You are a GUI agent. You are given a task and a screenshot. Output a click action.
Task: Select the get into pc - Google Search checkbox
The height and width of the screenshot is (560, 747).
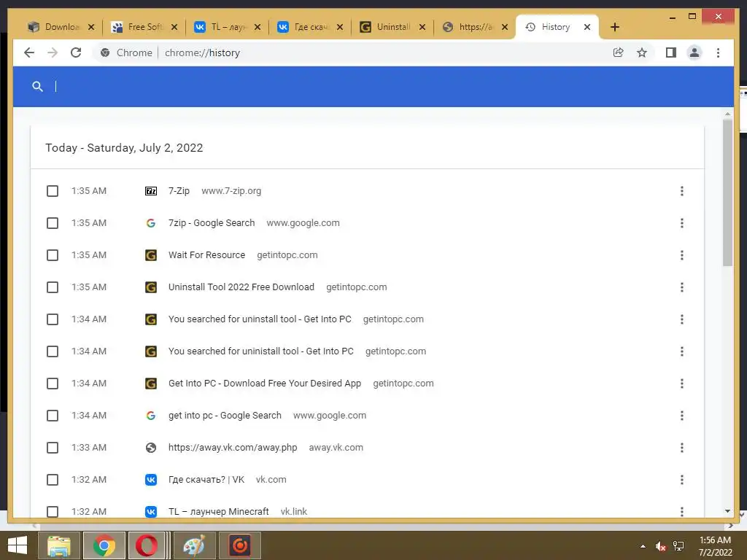[53, 416]
